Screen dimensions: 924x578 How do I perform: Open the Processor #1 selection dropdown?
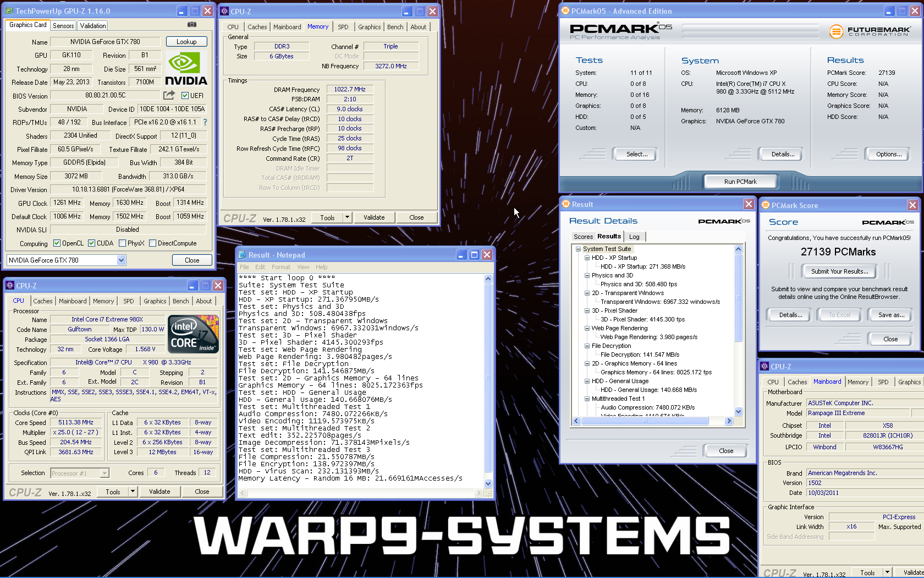coord(105,473)
